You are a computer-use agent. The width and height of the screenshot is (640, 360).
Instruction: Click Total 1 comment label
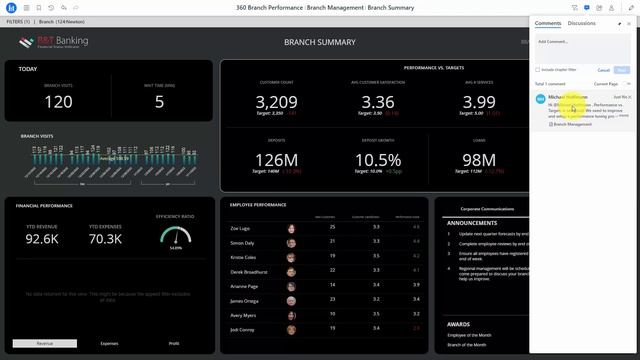[550, 84]
